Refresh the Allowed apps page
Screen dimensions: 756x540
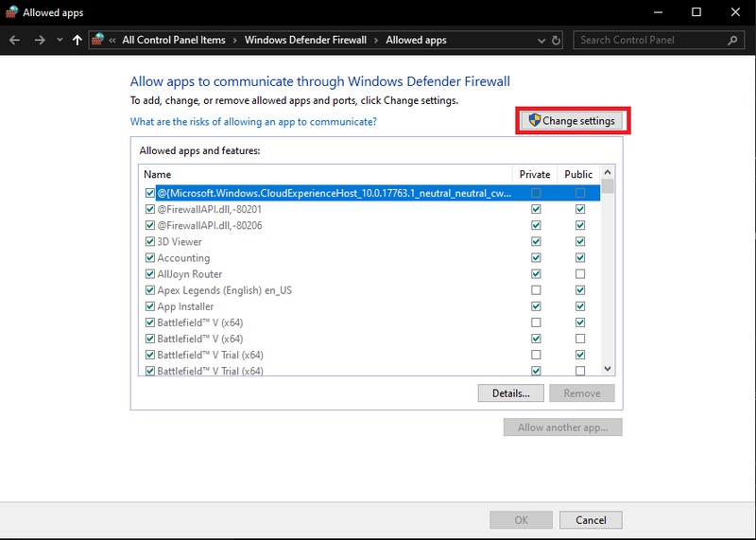556,41
